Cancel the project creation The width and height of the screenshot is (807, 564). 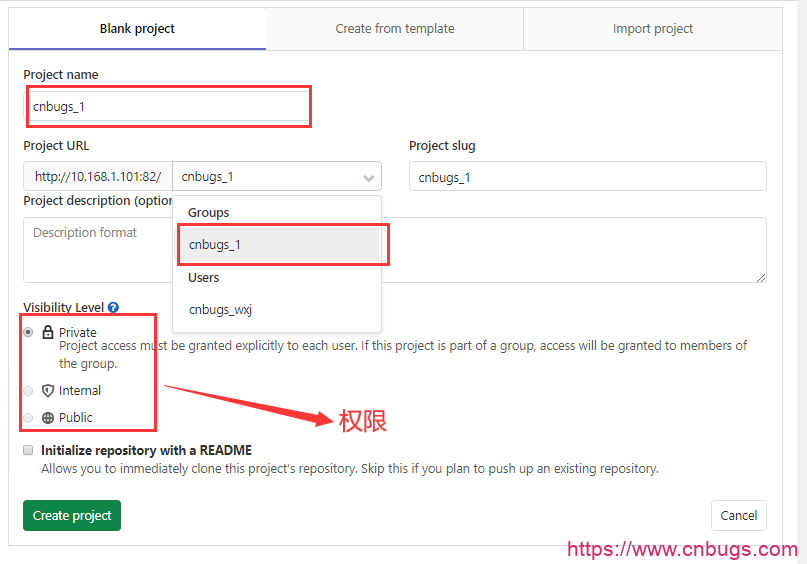[x=738, y=516]
